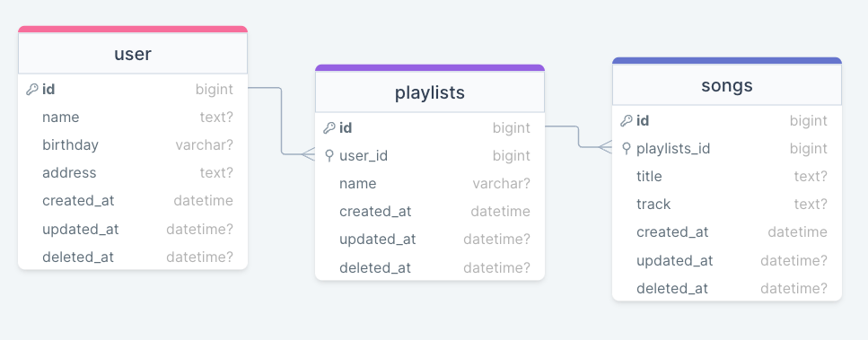
Task: Click varchar? type of playlists name column
Action: 501,184
